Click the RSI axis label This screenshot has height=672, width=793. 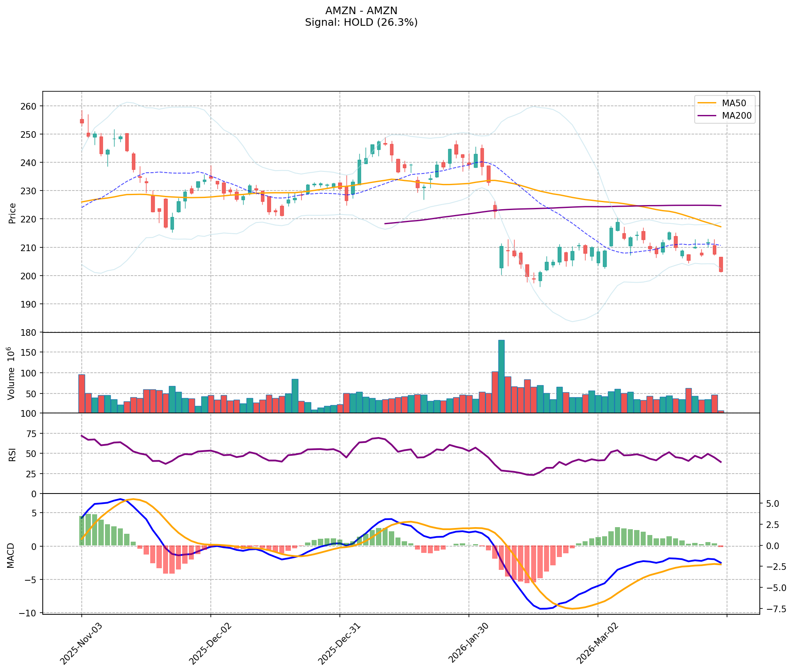[x=12, y=455]
